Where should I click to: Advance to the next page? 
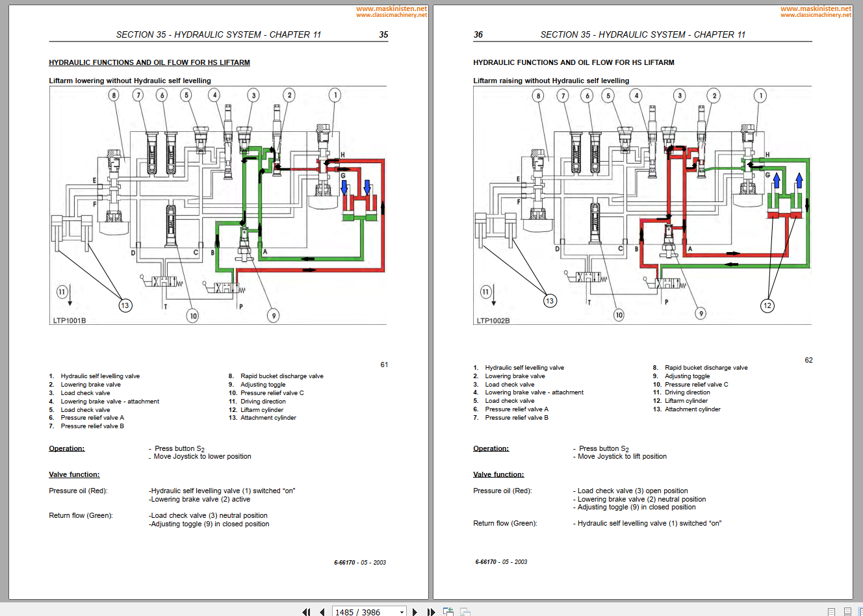pyautogui.click(x=415, y=611)
